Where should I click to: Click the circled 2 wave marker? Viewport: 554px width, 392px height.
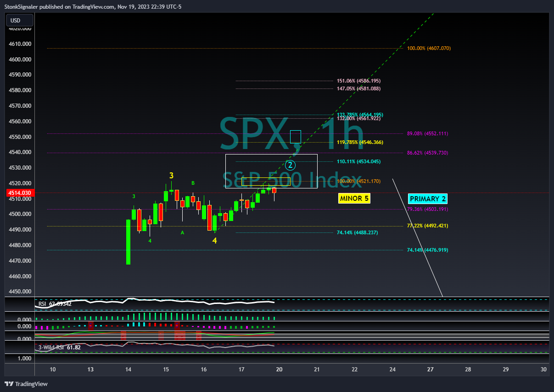pos(290,165)
